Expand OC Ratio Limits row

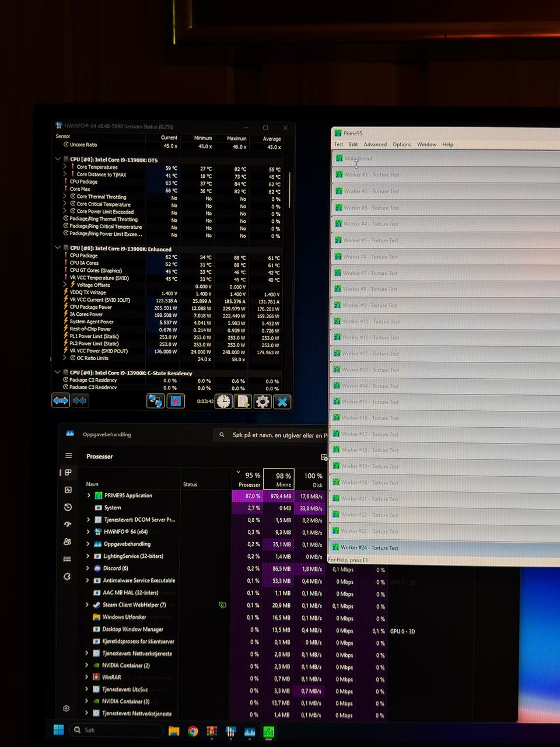click(x=65, y=358)
